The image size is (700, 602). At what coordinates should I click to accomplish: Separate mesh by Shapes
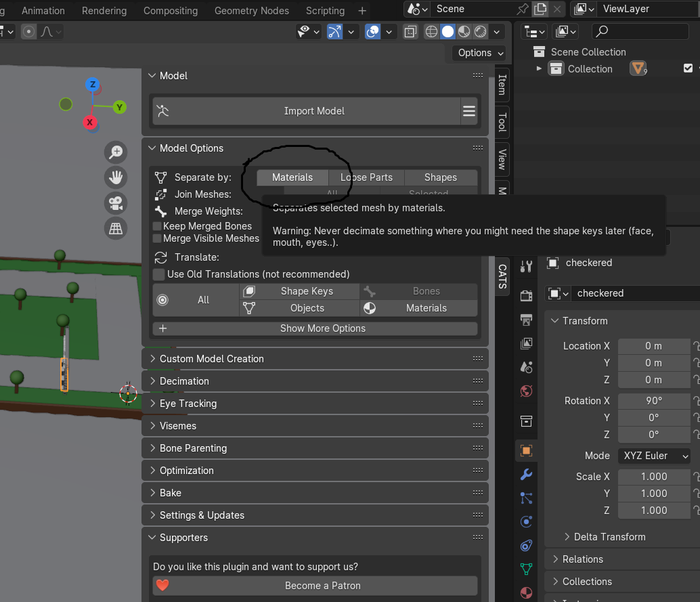click(x=441, y=177)
